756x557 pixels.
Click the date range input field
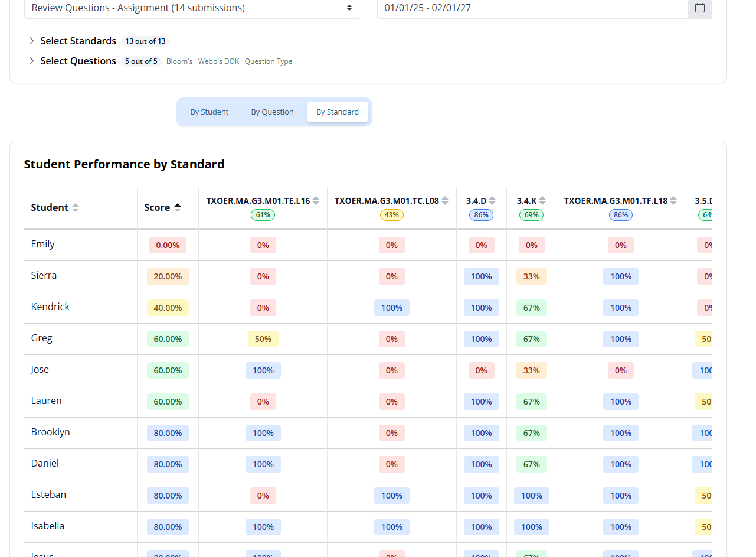tap(532, 8)
